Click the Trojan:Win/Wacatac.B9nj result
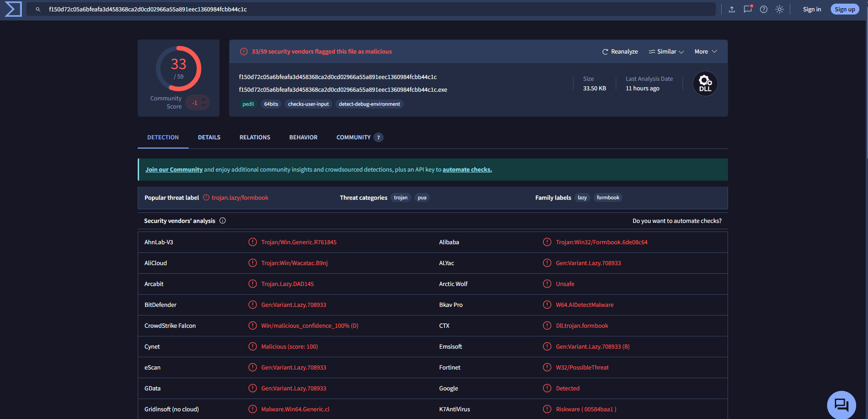The image size is (868, 419). tap(294, 263)
